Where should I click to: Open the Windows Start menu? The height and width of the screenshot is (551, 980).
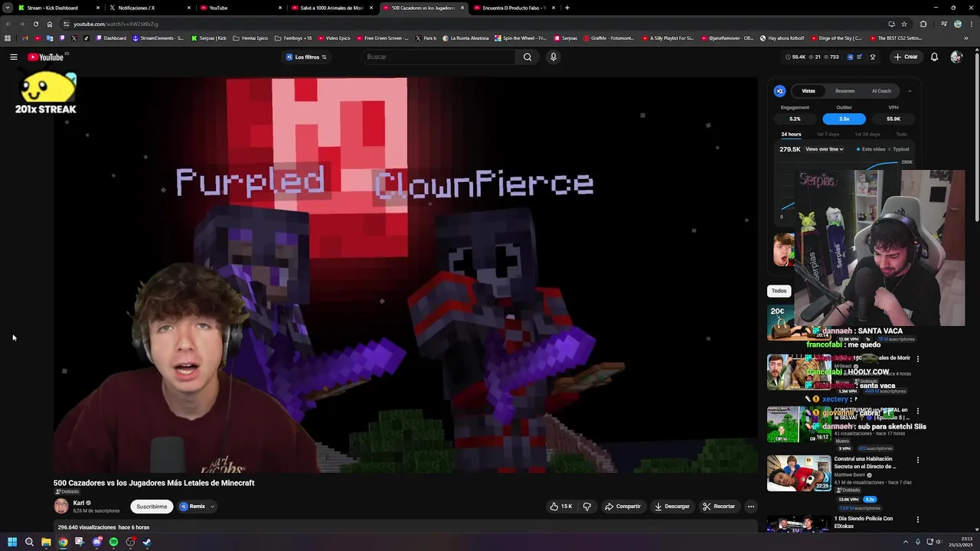click(12, 542)
